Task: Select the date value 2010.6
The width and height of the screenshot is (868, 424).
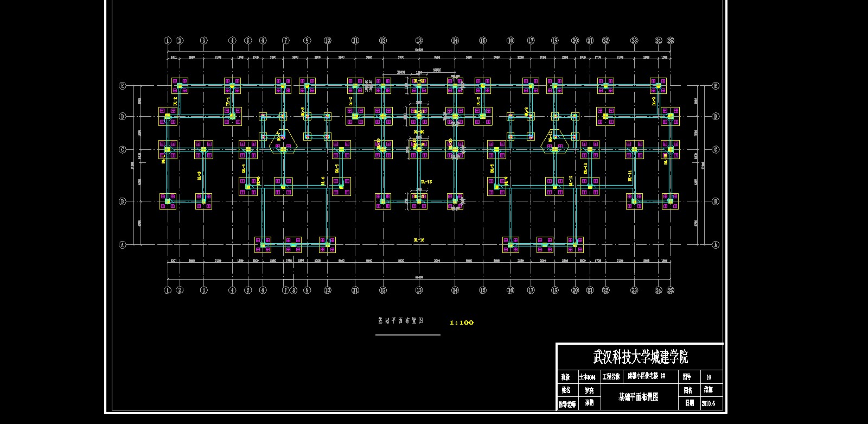Action: tap(708, 403)
